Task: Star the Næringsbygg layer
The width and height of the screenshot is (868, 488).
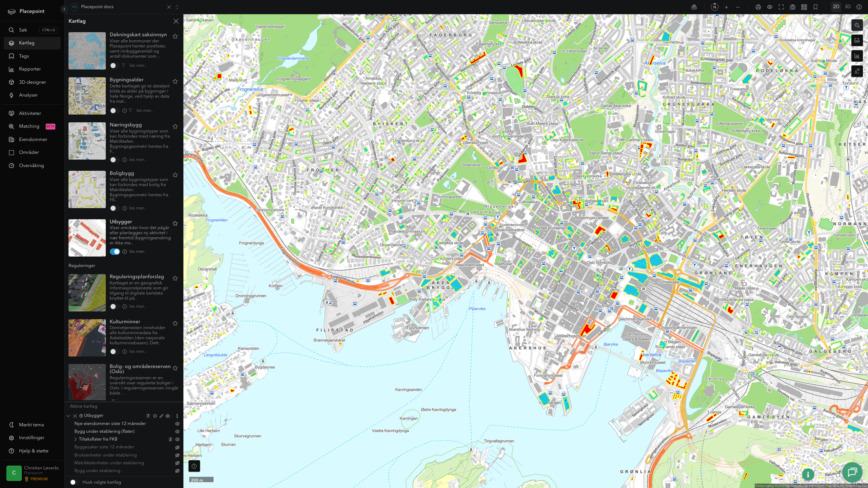Action: pos(175,126)
